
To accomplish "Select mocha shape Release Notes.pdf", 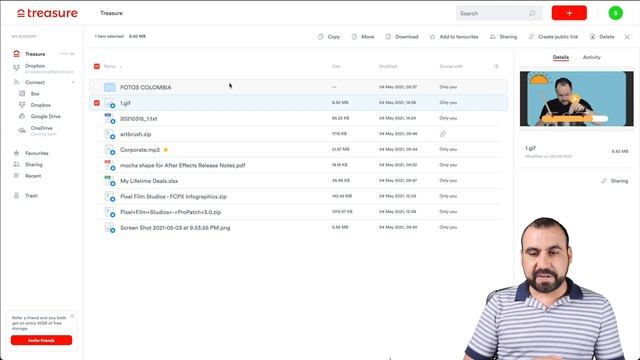I will point(182,165).
